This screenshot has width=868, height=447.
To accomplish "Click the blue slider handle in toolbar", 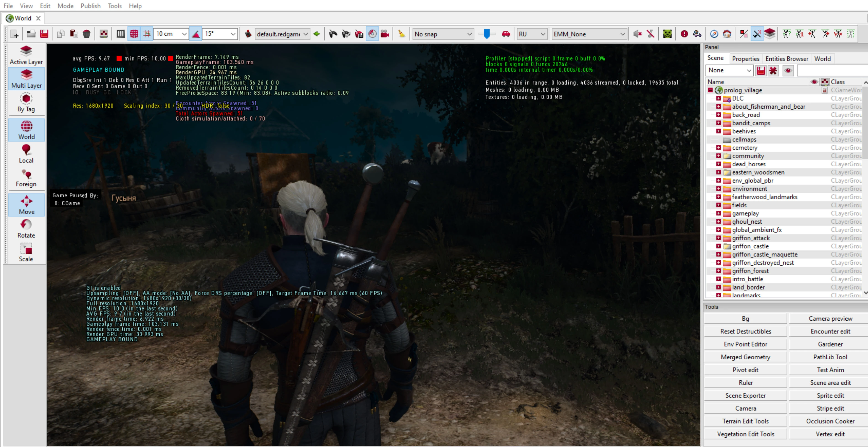I will point(487,34).
